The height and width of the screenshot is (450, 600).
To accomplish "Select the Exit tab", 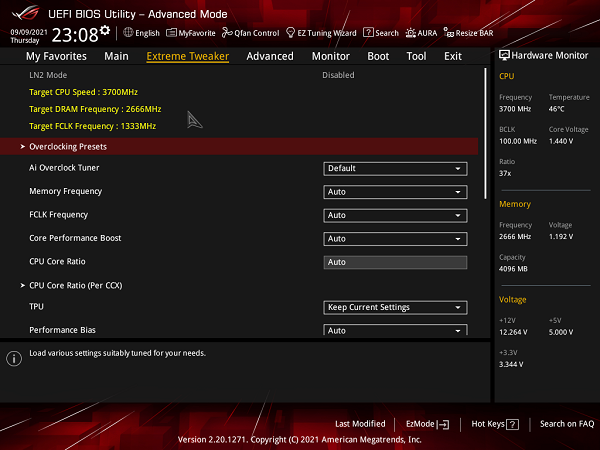I will [453, 56].
